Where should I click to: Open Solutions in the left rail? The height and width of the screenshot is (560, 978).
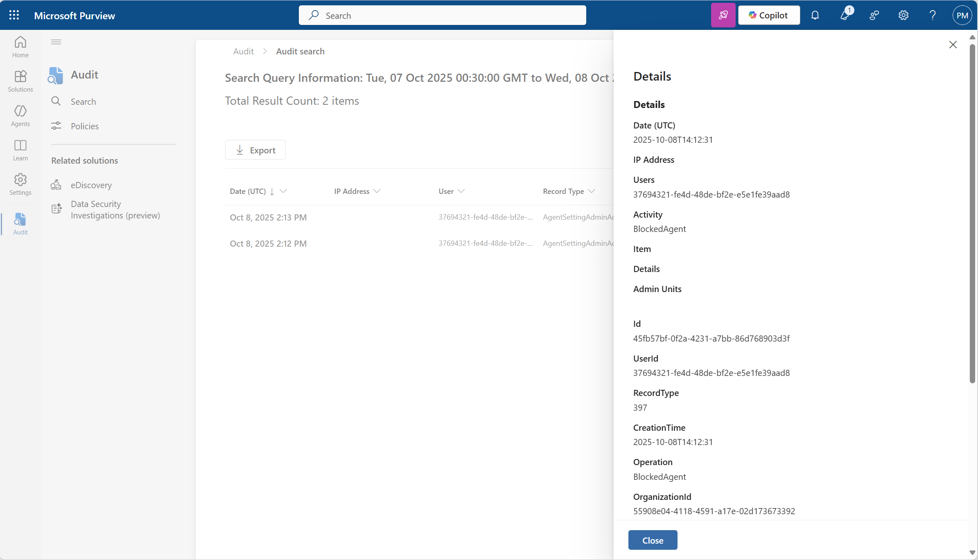(20, 81)
